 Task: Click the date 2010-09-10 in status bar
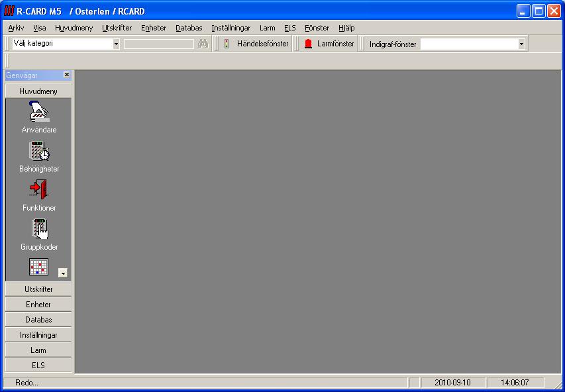(x=452, y=383)
